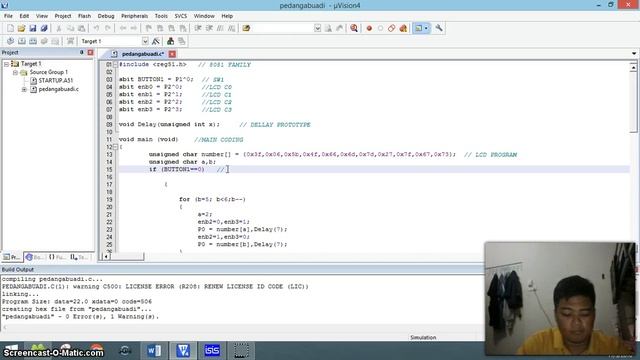Insert breakpoint red dot icon
This screenshot has width=640, height=360.
click(x=369, y=28)
